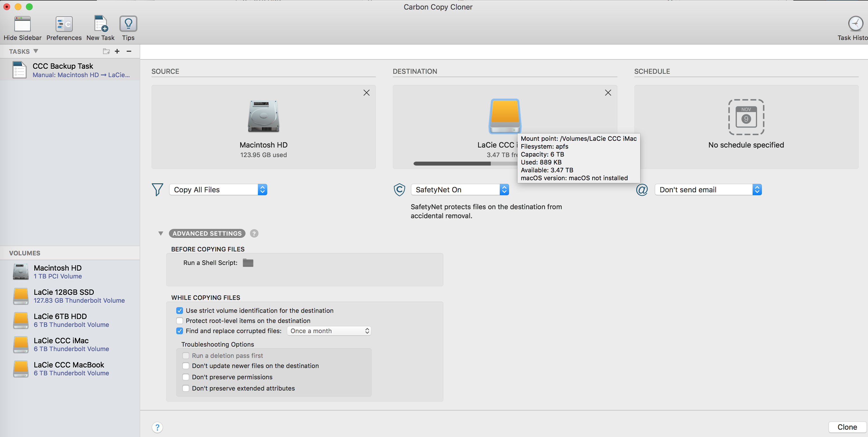
Task: Click the 'Manual: Macintosh HD → LaCie...' subtitle
Action: coord(81,75)
